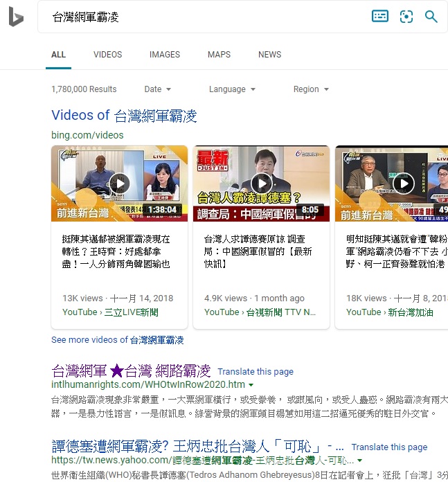
Task: Switch to the IMAGES tab
Action: click(165, 55)
